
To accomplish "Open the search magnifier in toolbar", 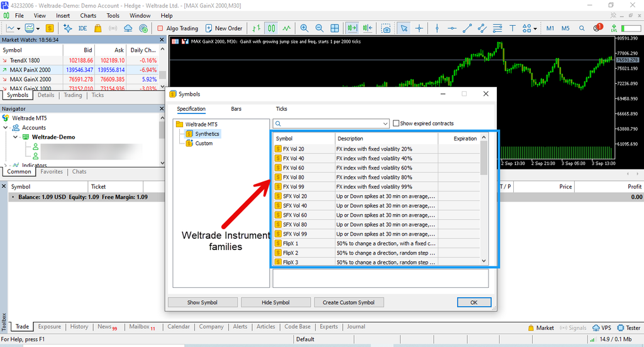I will pos(582,28).
